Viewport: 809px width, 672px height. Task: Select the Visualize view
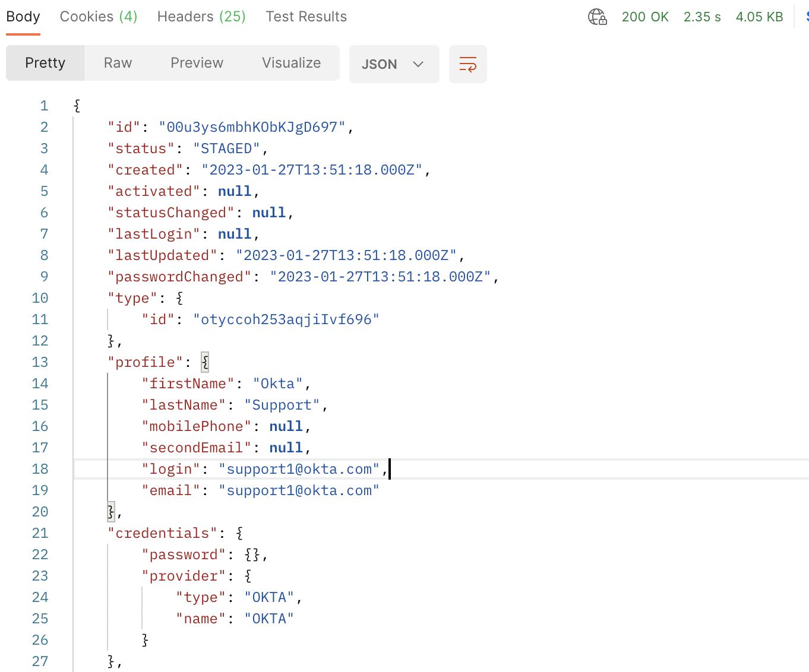click(291, 63)
